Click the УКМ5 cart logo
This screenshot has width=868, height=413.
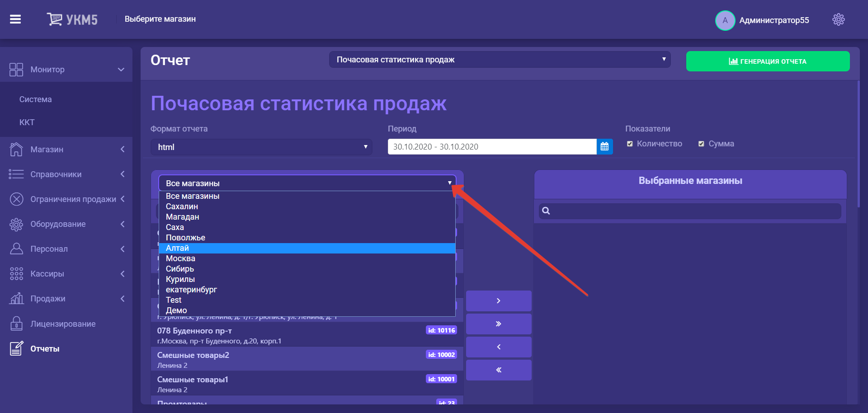[x=72, y=19]
